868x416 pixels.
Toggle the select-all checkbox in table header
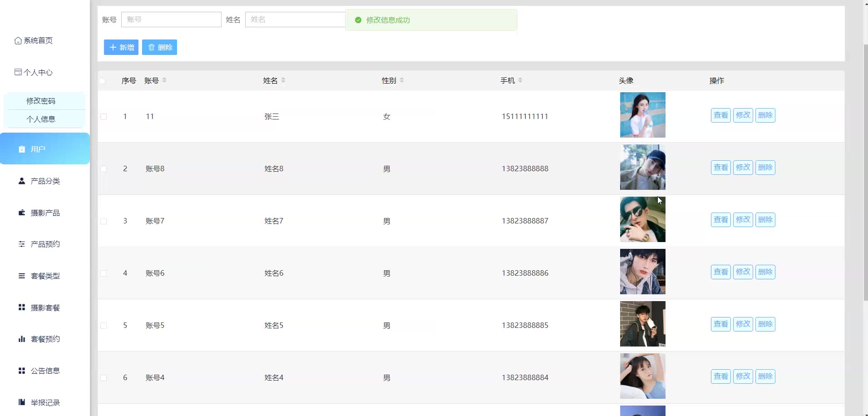pos(102,81)
